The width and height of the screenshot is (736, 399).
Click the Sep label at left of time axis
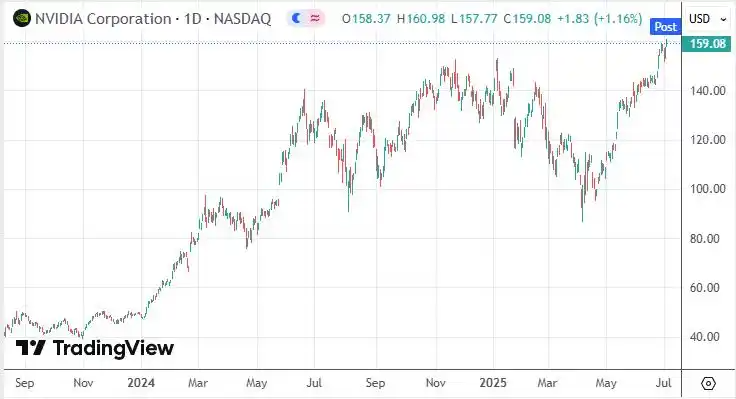(x=24, y=383)
